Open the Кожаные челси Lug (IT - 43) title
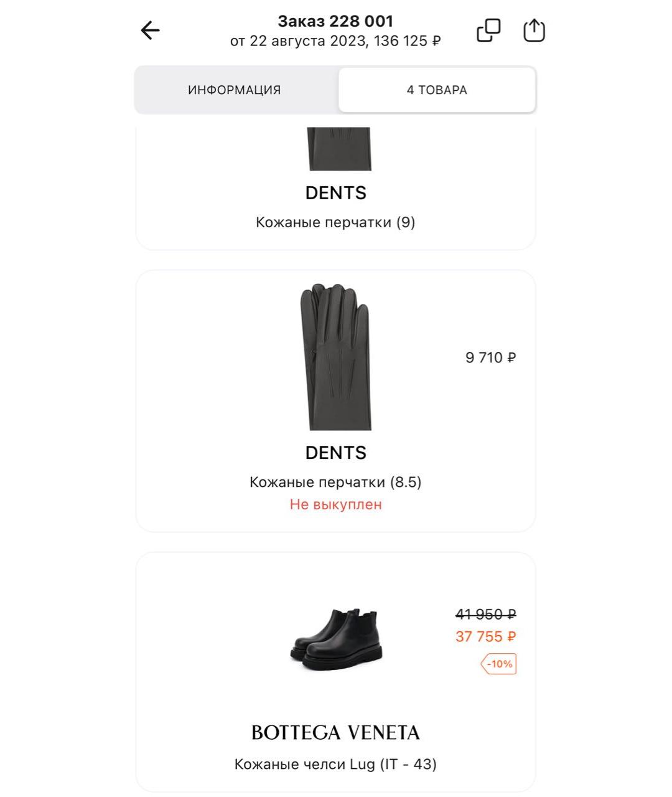This screenshot has width=672, height=797. (x=335, y=764)
